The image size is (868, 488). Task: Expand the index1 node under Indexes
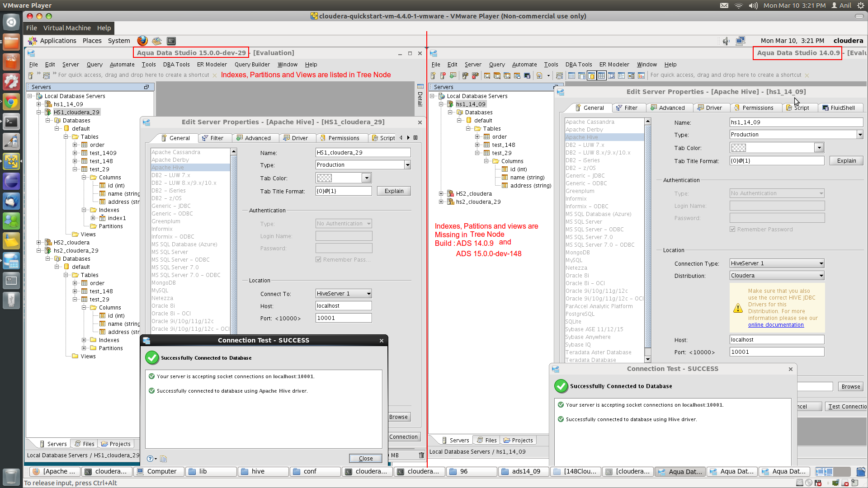[93, 218]
